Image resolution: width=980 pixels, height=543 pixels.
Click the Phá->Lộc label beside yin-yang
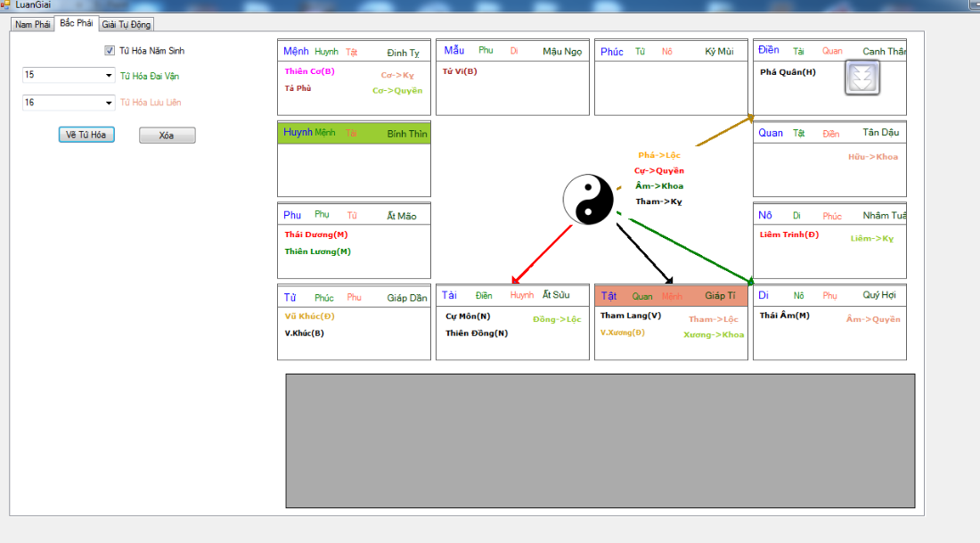point(659,155)
